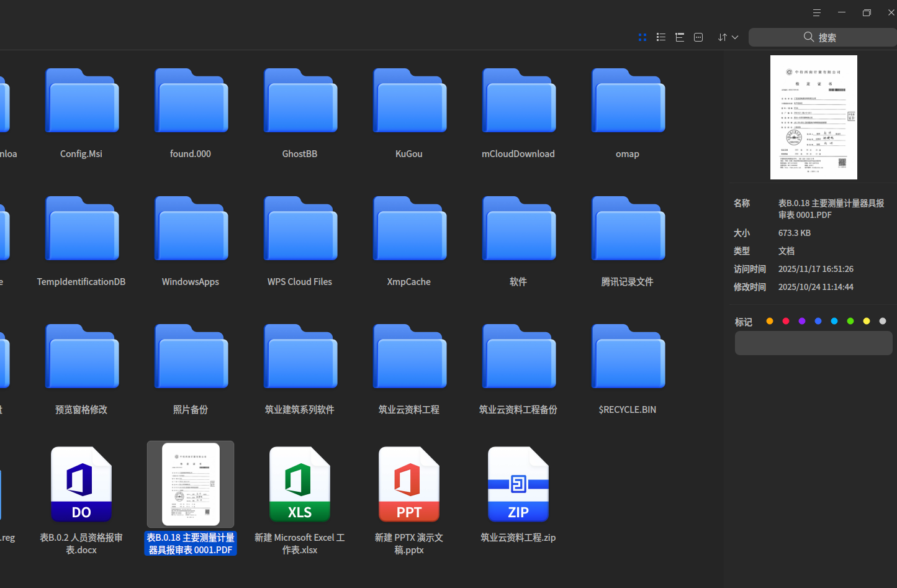Open the sort order dropdown
The image size is (897, 588).
(728, 37)
